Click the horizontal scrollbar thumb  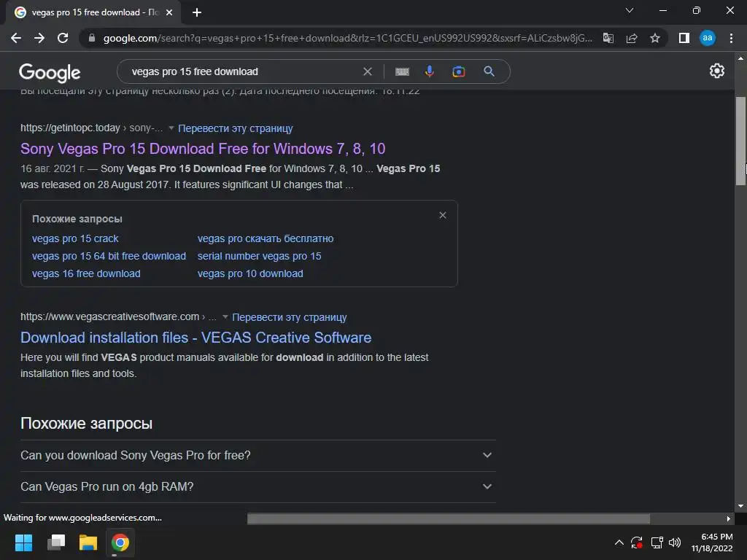click(x=449, y=518)
